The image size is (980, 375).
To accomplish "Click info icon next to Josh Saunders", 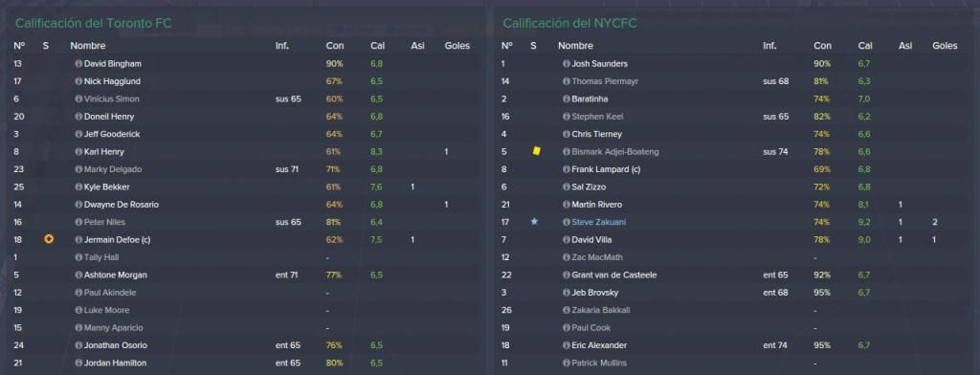I will pyautogui.click(x=567, y=64).
